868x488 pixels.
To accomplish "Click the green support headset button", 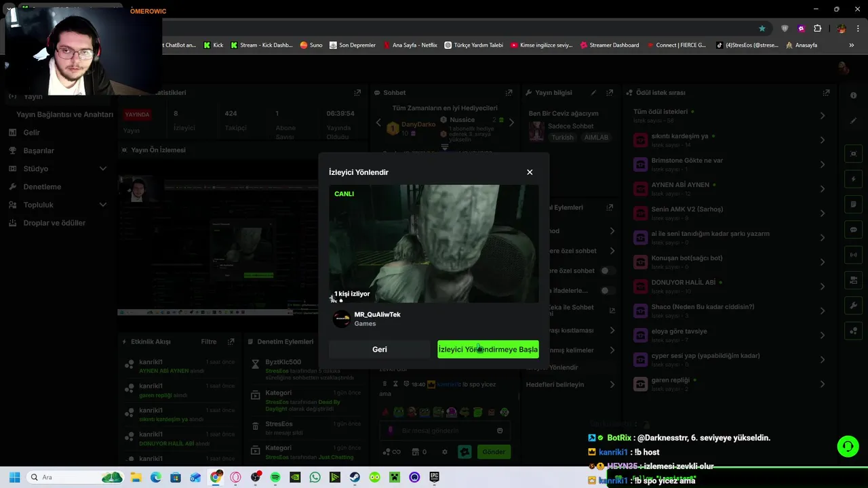I will tap(848, 447).
